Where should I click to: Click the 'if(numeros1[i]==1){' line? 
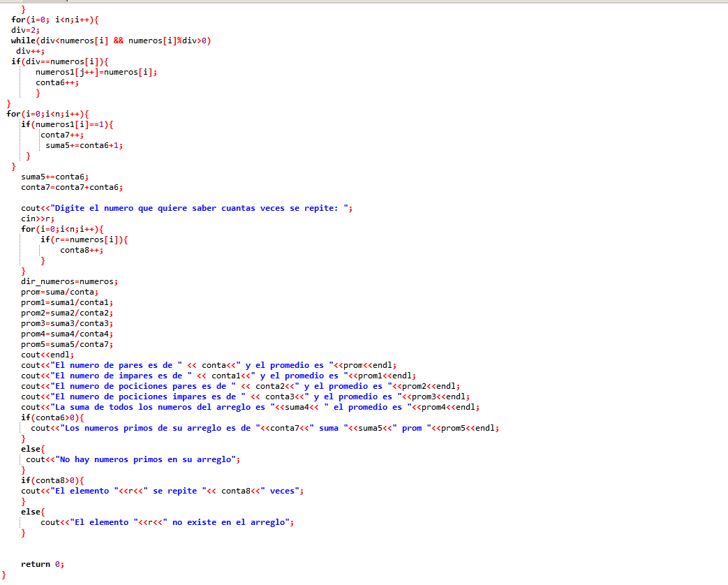(x=67, y=124)
